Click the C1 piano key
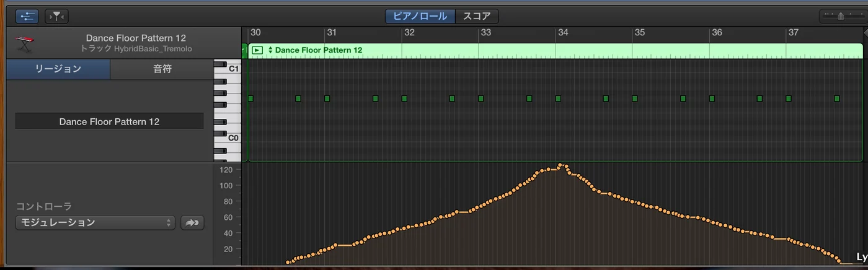The height and width of the screenshot is (270, 868). 228,69
